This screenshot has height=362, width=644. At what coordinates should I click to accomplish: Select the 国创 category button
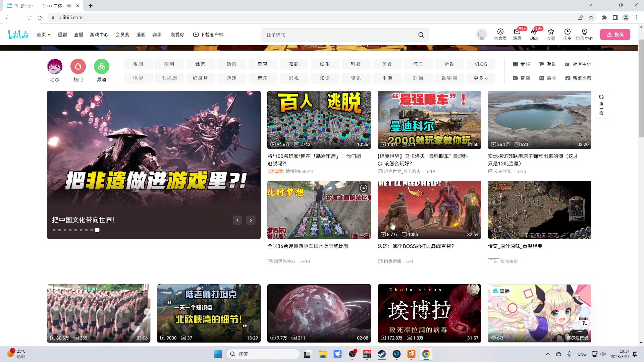(x=169, y=64)
